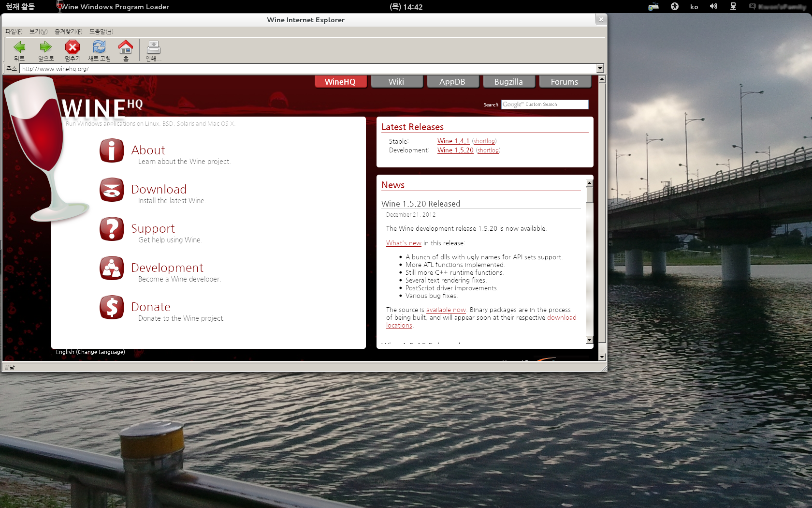Open the 보기 (View) menu

(x=38, y=31)
